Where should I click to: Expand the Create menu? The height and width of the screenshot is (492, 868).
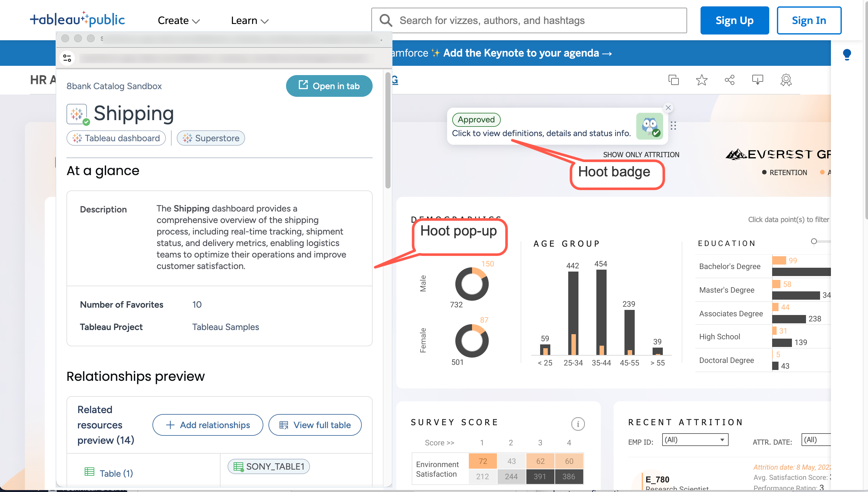(x=179, y=21)
